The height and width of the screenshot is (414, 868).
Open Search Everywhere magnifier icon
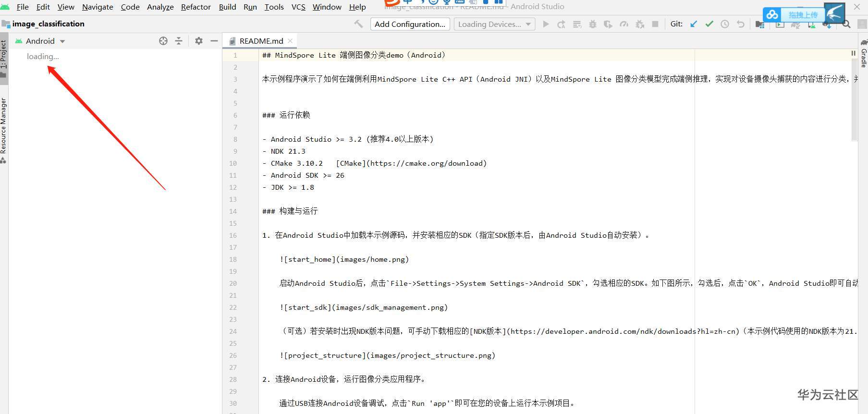click(846, 24)
